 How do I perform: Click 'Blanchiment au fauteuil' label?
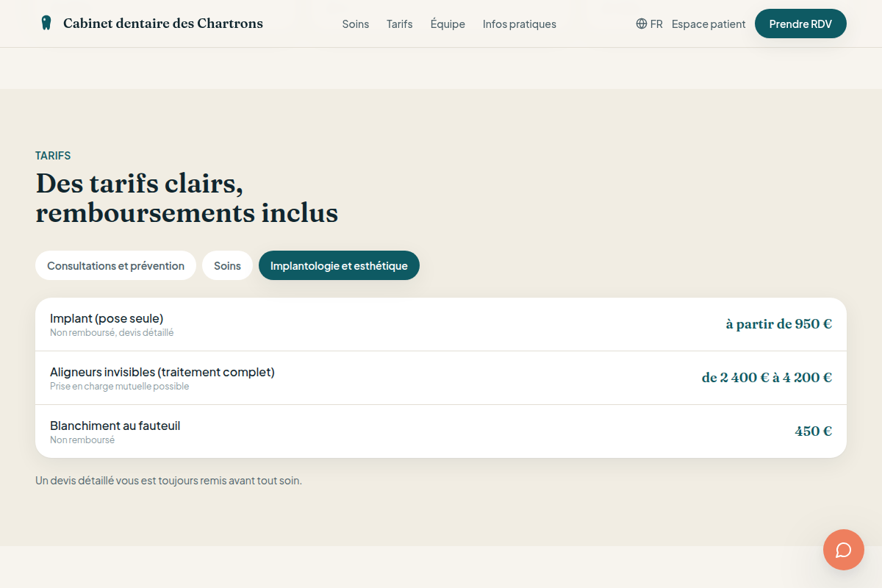point(115,426)
